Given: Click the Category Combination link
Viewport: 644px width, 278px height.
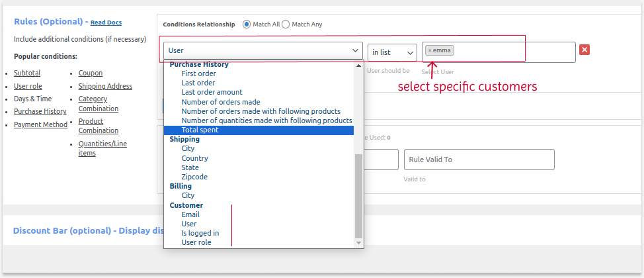Looking at the screenshot, I should [x=98, y=104].
